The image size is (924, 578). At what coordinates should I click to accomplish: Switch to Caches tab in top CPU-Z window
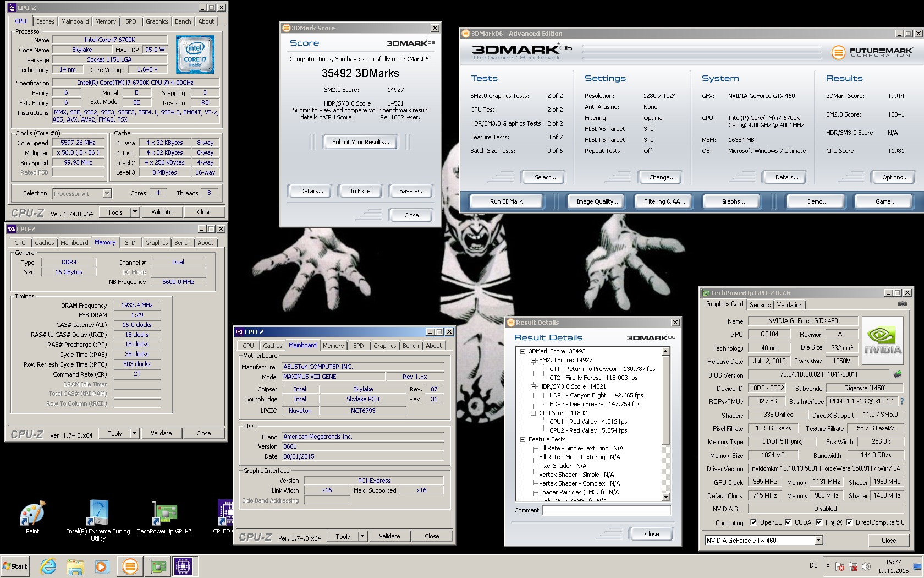(x=45, y=21)
